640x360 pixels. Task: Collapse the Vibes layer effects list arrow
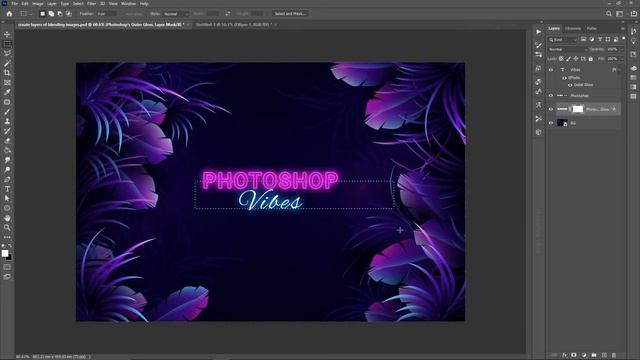620,70
